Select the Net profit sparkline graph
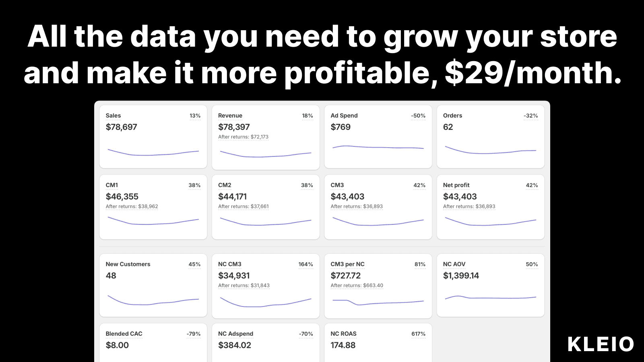Viewport: 644px width, 362px height. click(490, 221)
